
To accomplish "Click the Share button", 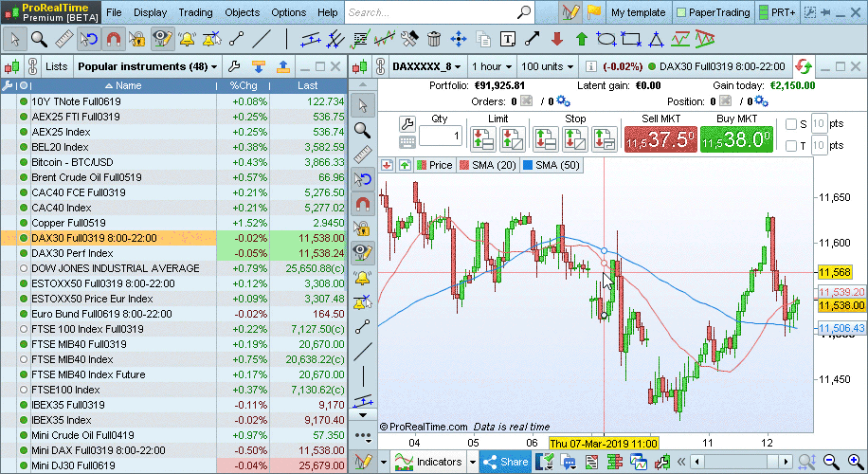I will pos(505,462).
